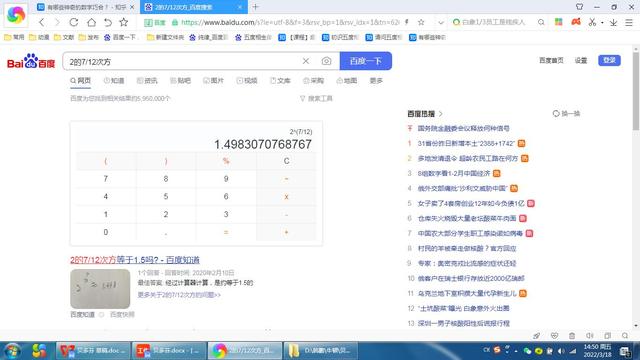Clear the Baidu search box with the X
Image resolution: width=640 pixels, height=360 pixels.
306,61
